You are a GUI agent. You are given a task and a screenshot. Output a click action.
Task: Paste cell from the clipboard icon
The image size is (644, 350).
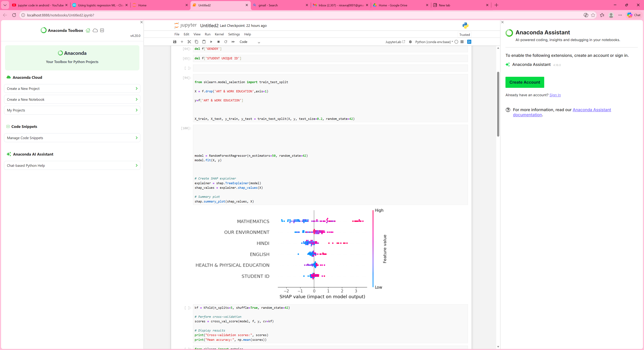point(204,42)
